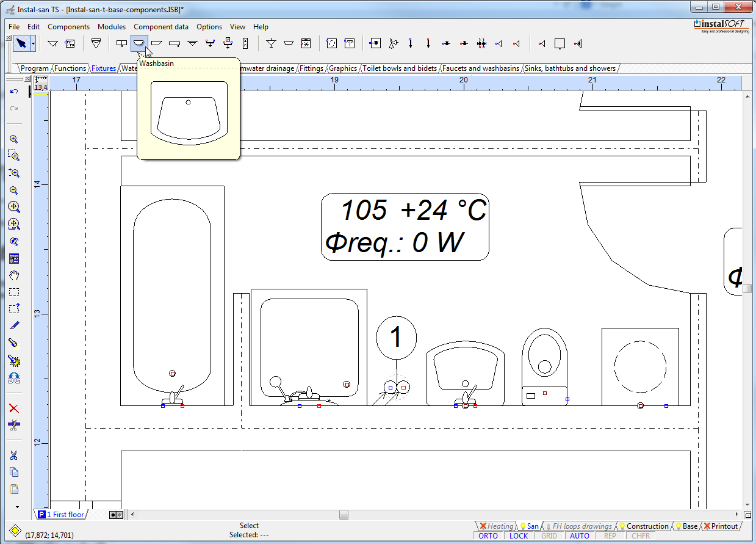This screenshot has width=756, height=544.
Task: Toggle the Construction layer tab
Action: pyautogui.click(x=644, y=526)
